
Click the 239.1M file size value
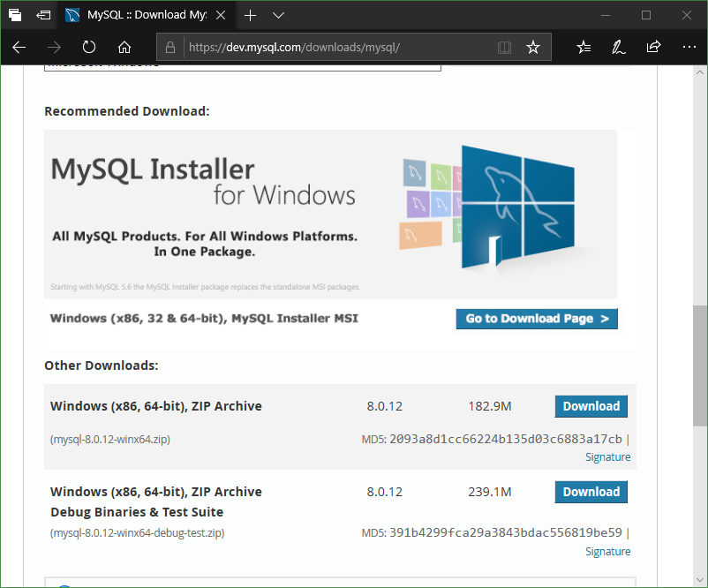point(490,492)
